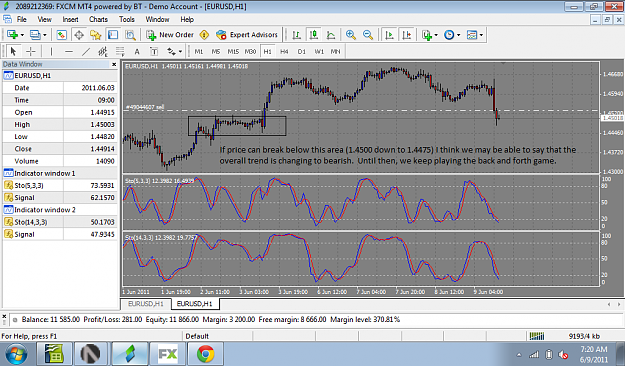Set timeframe to W1

coord(319,51)
